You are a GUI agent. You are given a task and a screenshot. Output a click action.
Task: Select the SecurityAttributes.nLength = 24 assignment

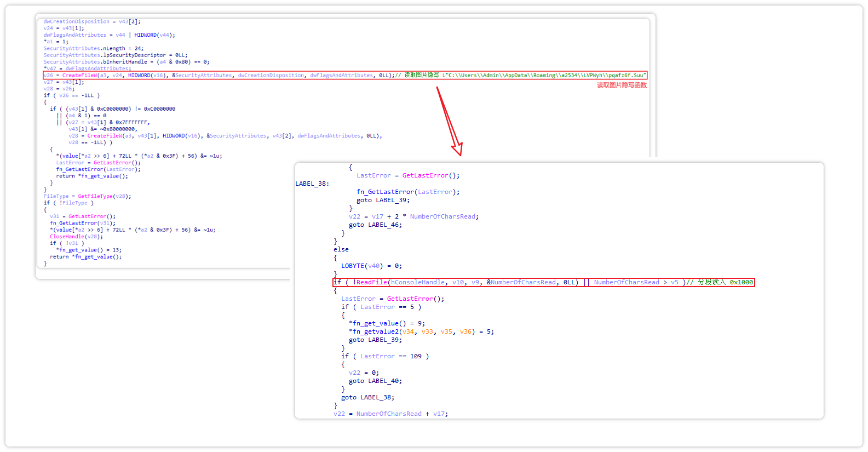click(93, 48)
